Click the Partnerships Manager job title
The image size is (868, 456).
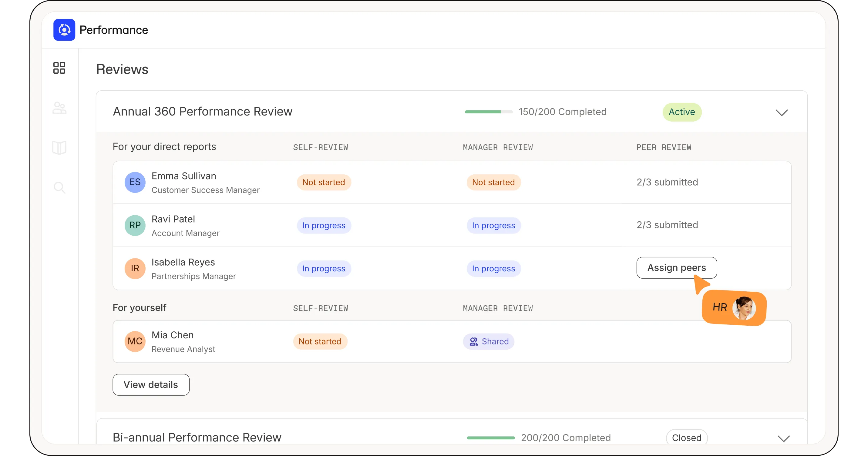pos(194,276)
